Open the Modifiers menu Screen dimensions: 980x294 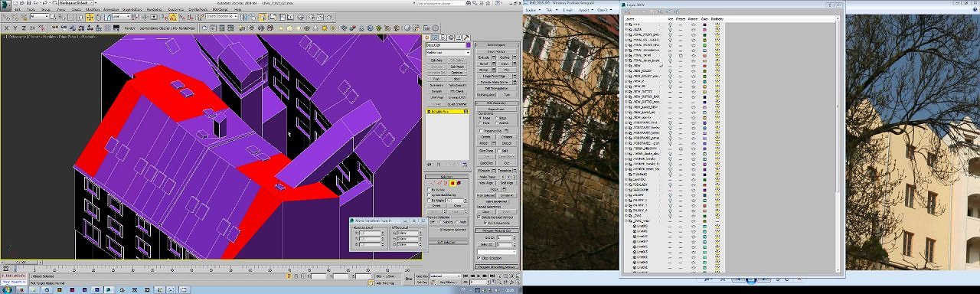tap(93, 9)
